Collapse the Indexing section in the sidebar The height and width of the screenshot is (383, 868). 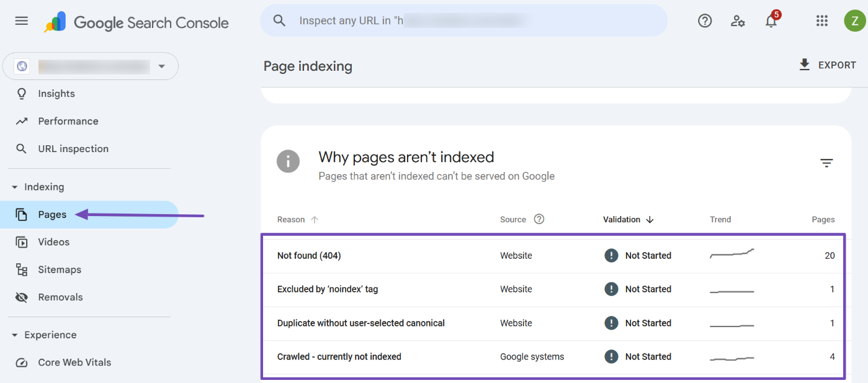click(14, 186)
